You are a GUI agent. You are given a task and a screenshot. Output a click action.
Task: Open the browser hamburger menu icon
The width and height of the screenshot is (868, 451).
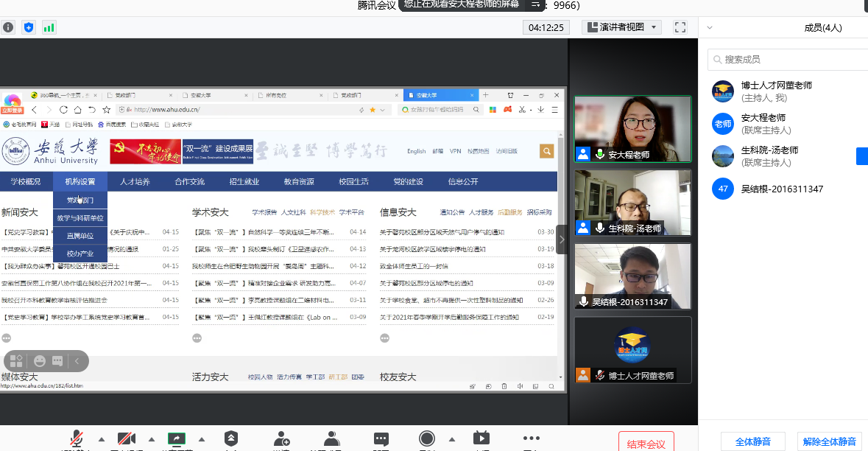point(554,110)
